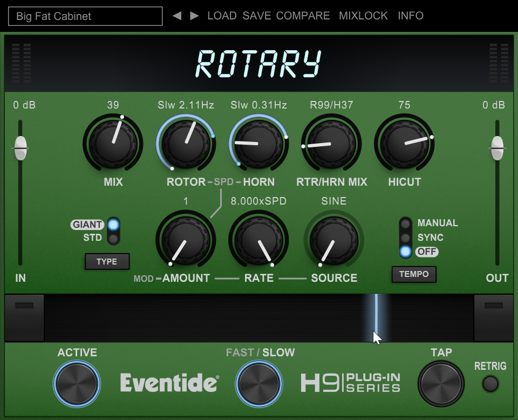The image size is (518, 420).
Task: Click the MOD RATE knob
Action: [x=258, y=240]
